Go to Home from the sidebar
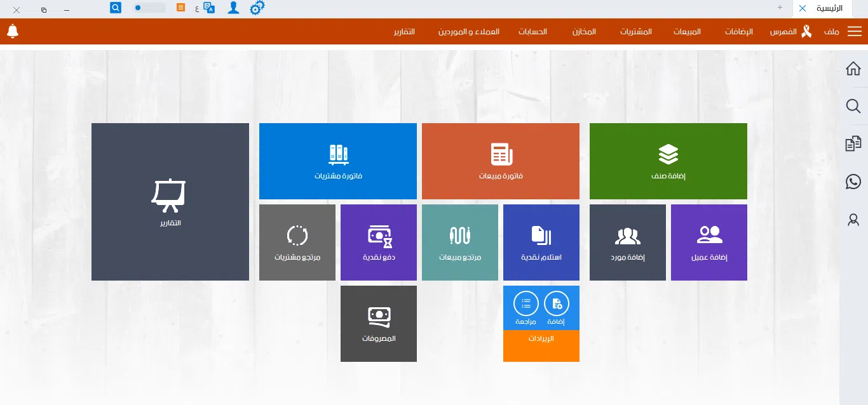The image size is (868, 405). [853, 69]
